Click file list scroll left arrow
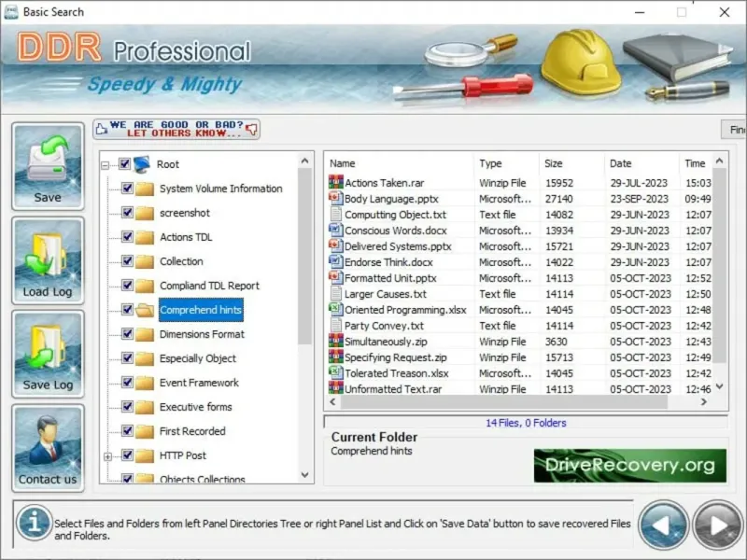Screen dimensions: 747x560 (333, 402)
